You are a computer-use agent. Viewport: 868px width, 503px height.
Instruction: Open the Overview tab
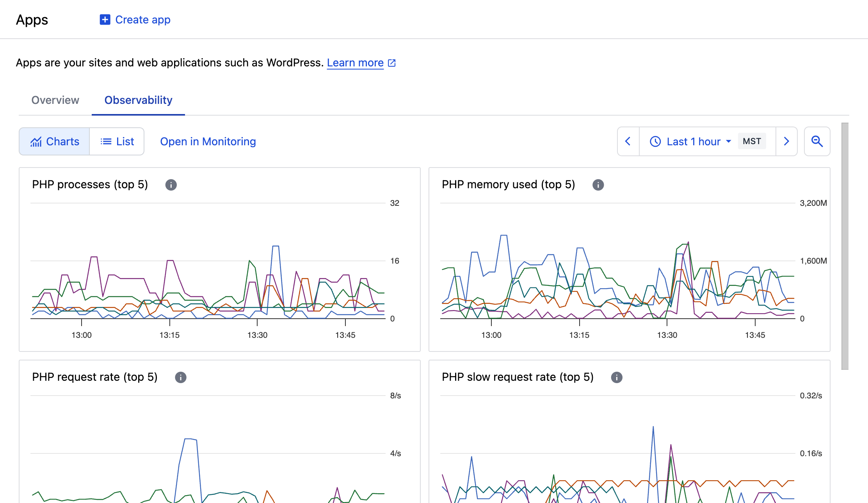pyautogui.click(x=55, y=100)
